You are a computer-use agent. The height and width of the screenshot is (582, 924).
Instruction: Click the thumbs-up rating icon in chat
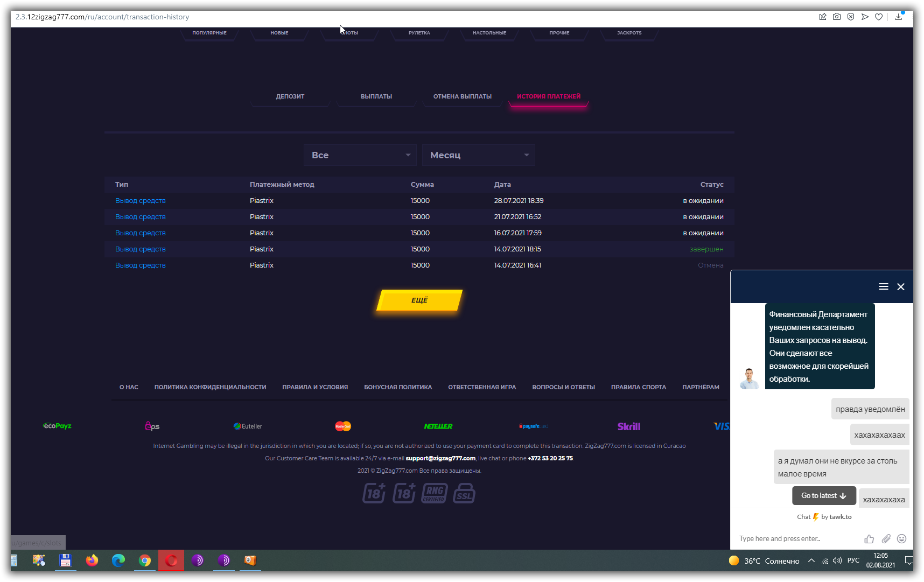coord(869,538)
